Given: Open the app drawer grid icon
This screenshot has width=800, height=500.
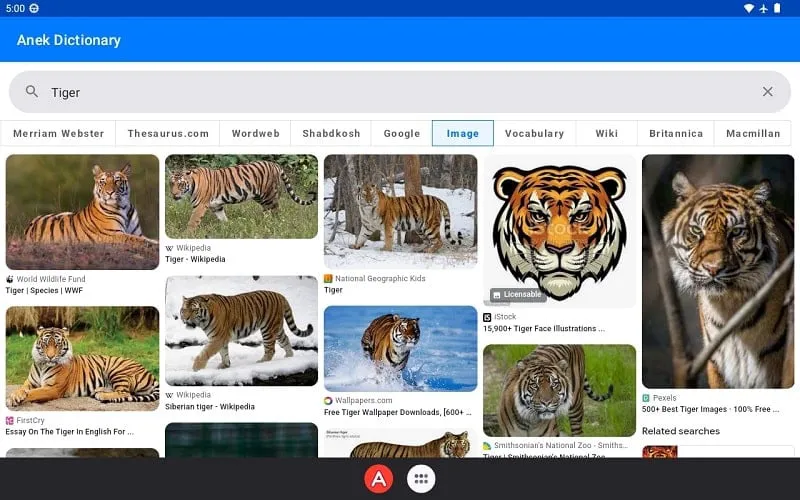Looking at the screenshot, I should tap(421, 479).
